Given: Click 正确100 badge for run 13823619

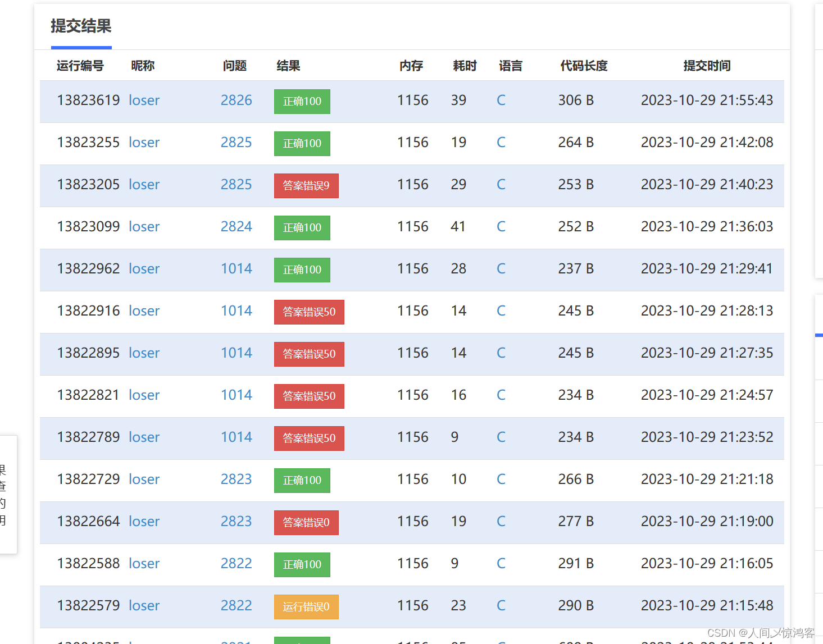Looking at the screenshot, I should pyautogui.click(x=302, y=102).
